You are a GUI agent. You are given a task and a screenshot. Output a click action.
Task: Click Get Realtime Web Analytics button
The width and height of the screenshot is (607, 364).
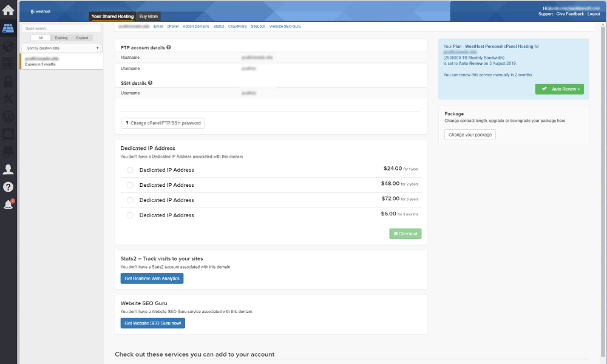[152, 278]
